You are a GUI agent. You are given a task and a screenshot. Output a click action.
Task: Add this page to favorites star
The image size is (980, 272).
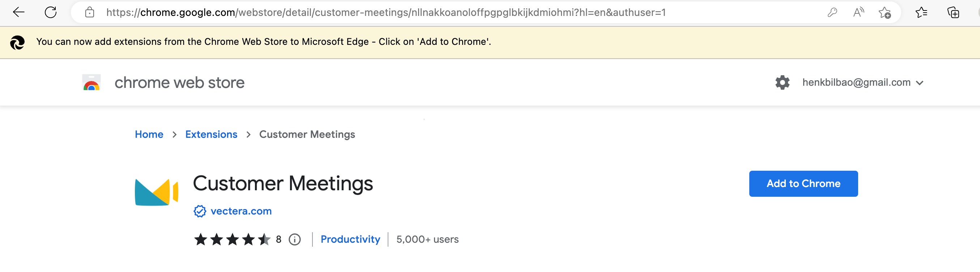point(885,13)
